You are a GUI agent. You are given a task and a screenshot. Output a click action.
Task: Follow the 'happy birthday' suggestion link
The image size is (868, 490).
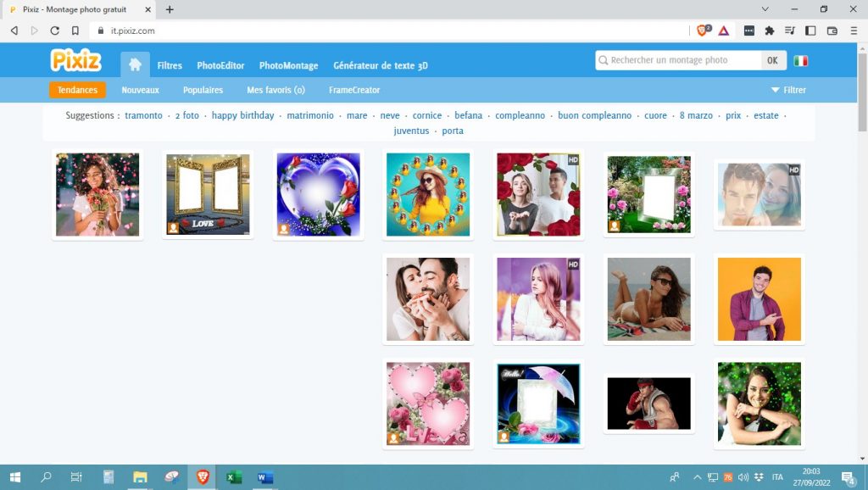242,115
